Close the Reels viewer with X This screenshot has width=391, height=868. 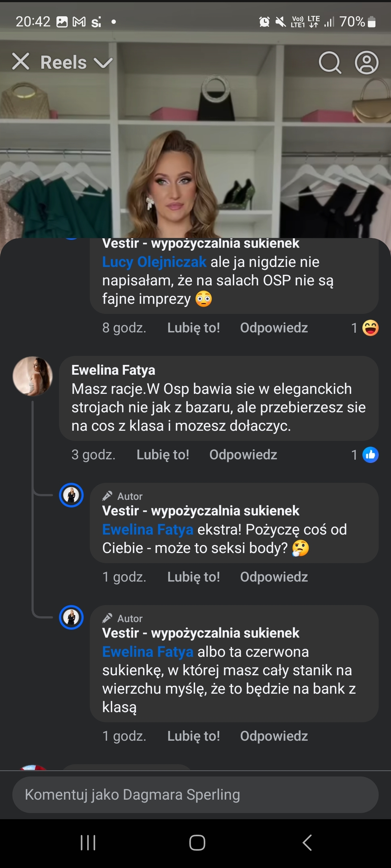tap(21, 61)
